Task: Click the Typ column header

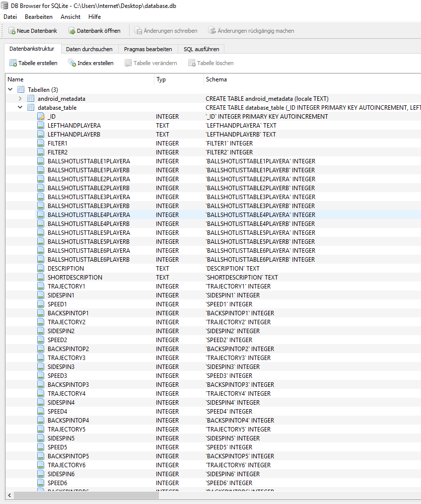Action: pyautogui.click(x=162, y=79)
